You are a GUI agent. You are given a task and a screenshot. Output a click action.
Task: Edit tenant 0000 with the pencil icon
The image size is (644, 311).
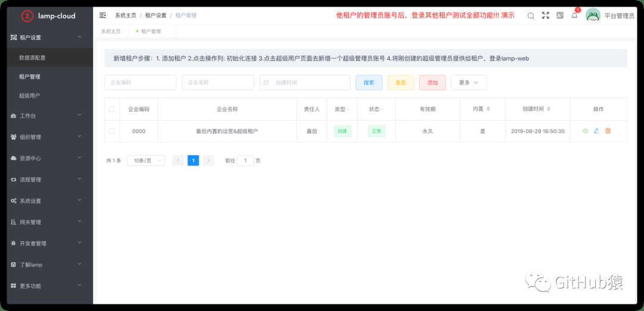(x=597, y=131)
